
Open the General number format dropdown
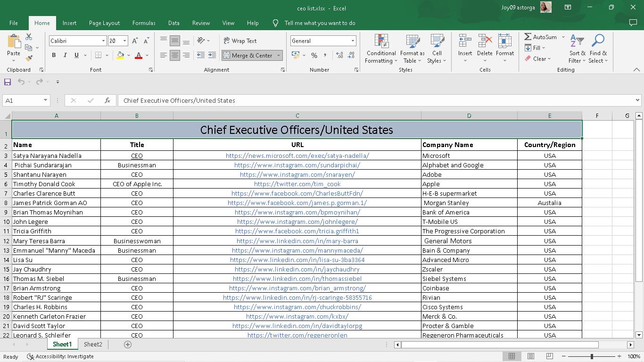click(x=352, y=41)
